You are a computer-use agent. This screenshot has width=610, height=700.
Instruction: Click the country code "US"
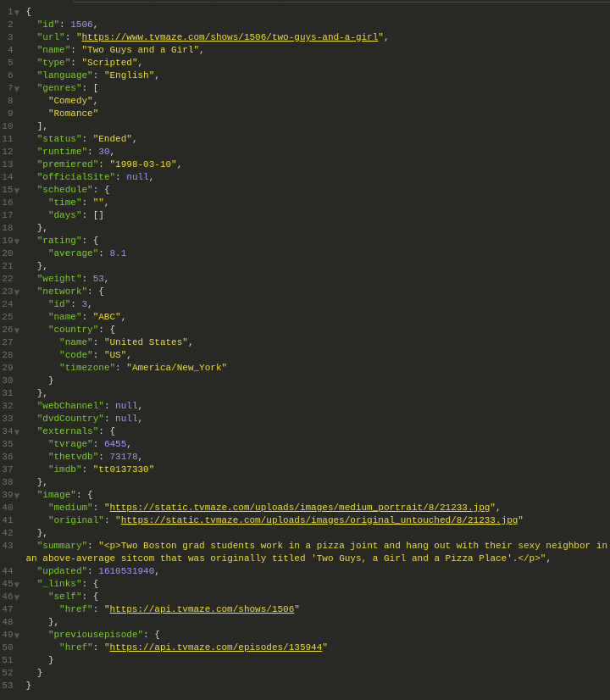[115, 355]
